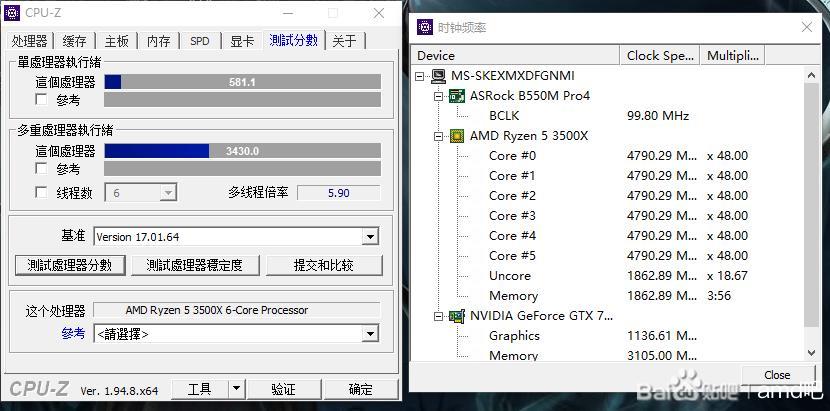This screenshot has width=830, height=411.
Task: Click the 提交和比較 button
Action: [324, 265]
